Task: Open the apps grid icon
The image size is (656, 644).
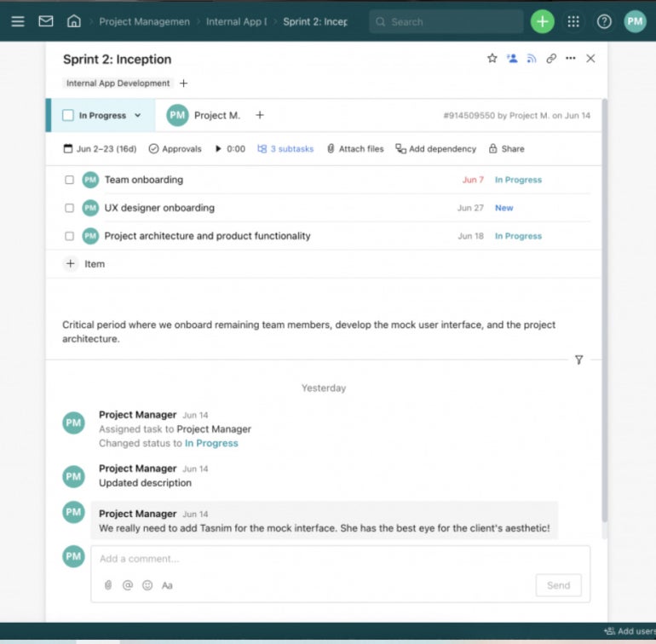Action: [x=573, y=21]
